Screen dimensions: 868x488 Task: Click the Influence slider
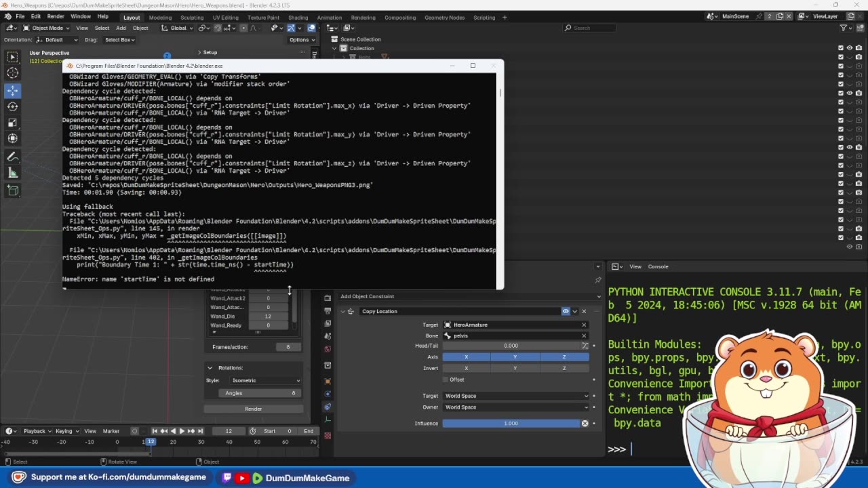(511, 424)
